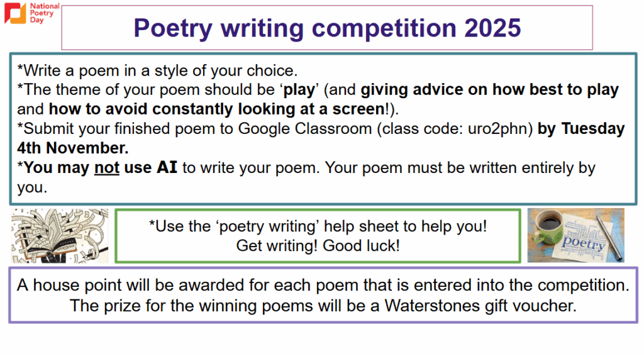Click "how to avoid constantly looking at a screen"
644x356 pixels.
216,109
